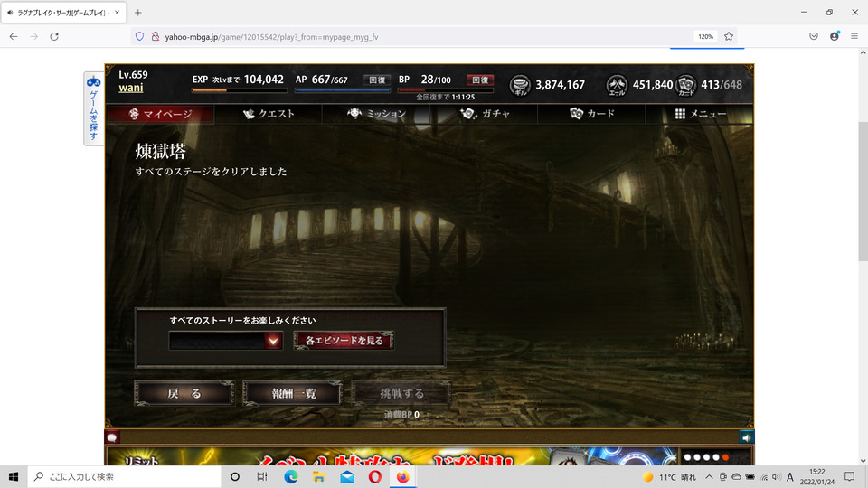Close the ラグナブレイク・サーガ tab
Image resolution: width=868 pixels, height=488 pixels.
117,12
